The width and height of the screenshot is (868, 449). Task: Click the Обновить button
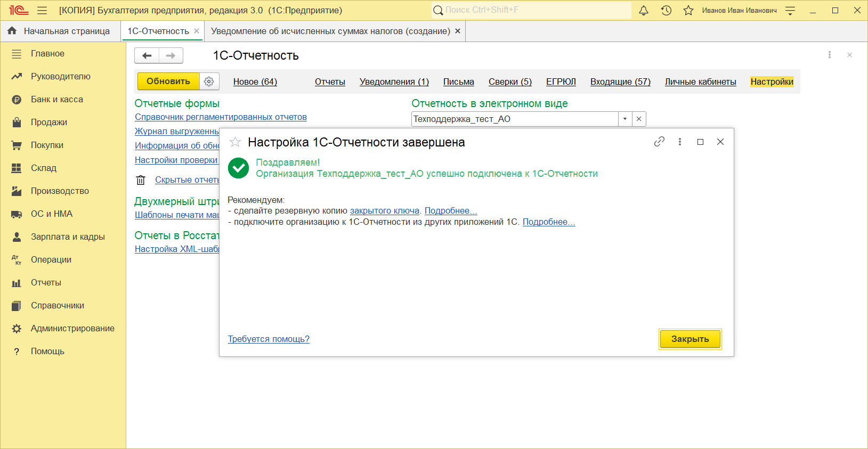tap(168, 81)
